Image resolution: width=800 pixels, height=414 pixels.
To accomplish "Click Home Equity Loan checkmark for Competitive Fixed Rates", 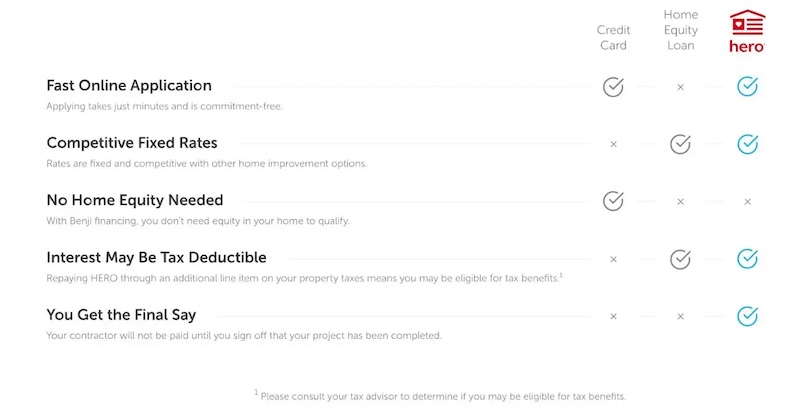I will [680, 144].
